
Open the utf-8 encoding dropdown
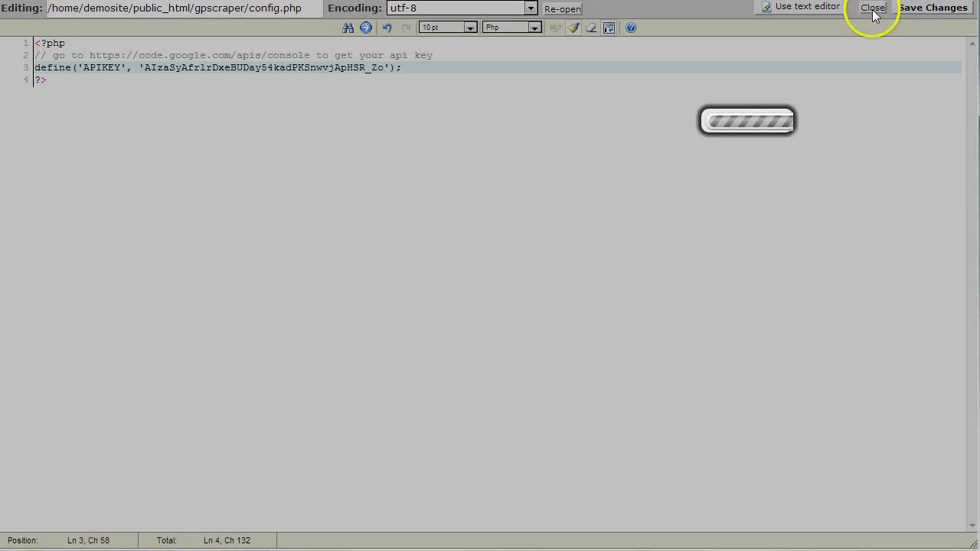click(x=462, y=8)
